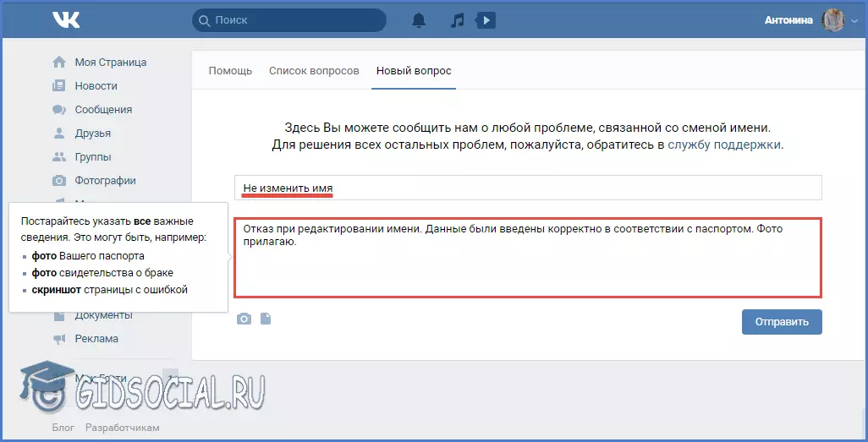This screenshot has width=868, height=442.
Task: Click the VK logo icon
Action: pos(66,20)
